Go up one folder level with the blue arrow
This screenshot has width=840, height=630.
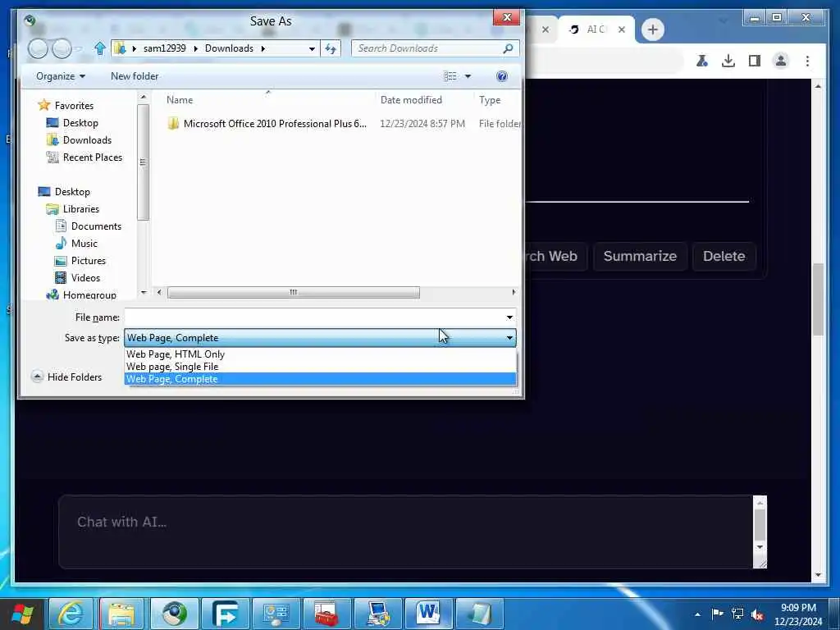[x=99, y=48]
